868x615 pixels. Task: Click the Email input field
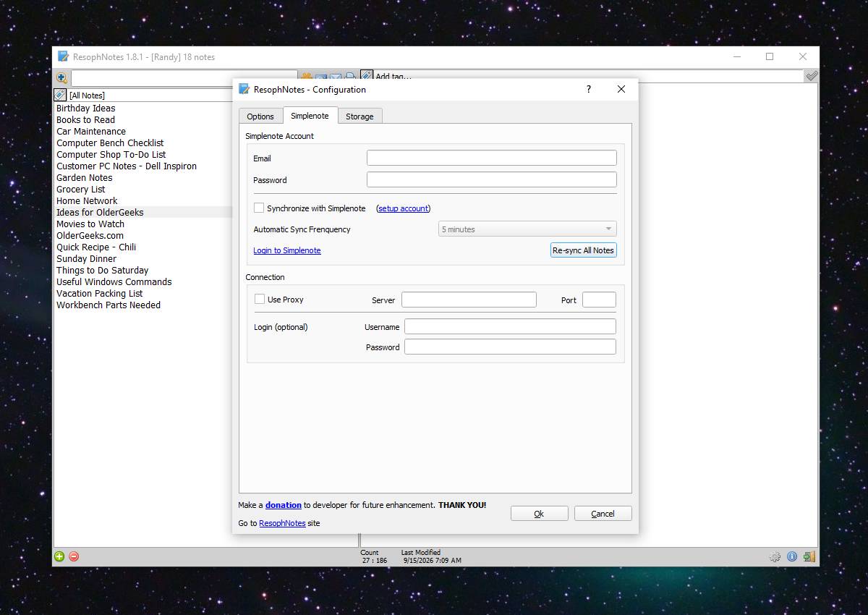pyautogui.click(x=492, y=158)
